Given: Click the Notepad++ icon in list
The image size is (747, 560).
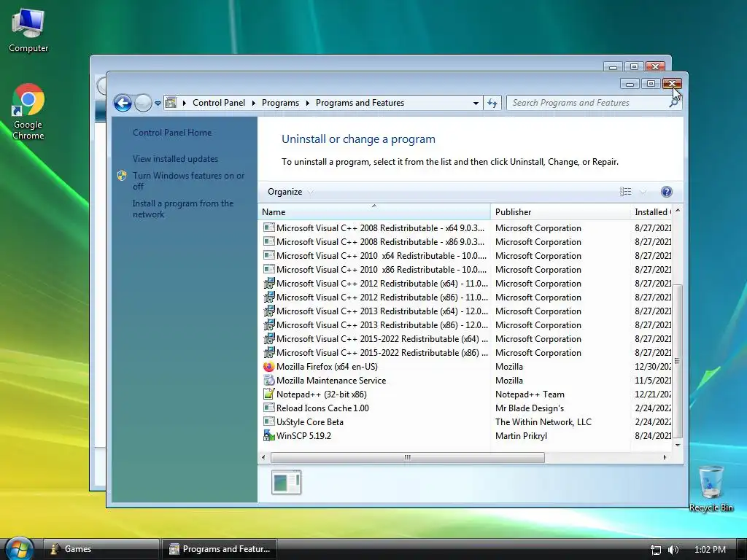Looking at the screenshot, I should (x=268, y=394).
